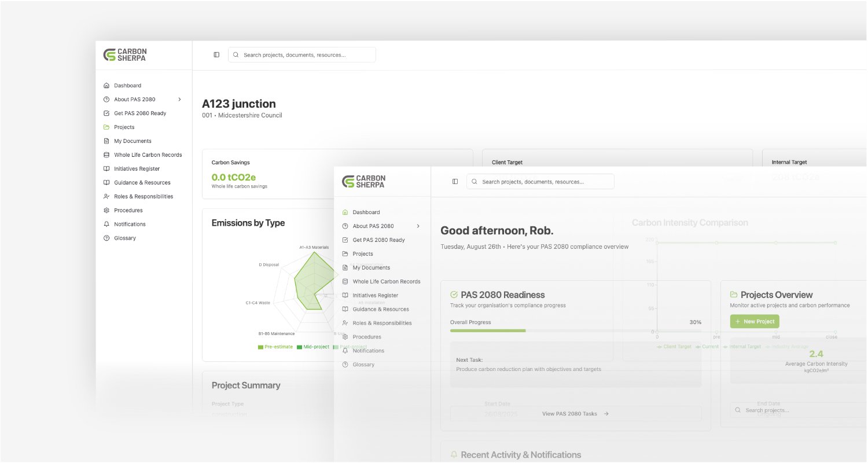Select Get PAS 2080 Ready in front window sidebar
The height and width of the screenshot is (463, 868).
click(x=378, y=240)
